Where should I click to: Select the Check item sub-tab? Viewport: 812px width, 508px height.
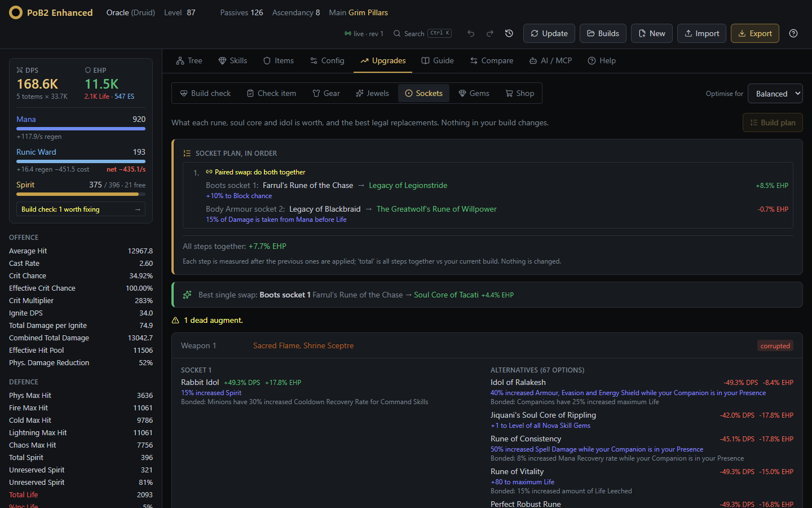pos(271,93)
